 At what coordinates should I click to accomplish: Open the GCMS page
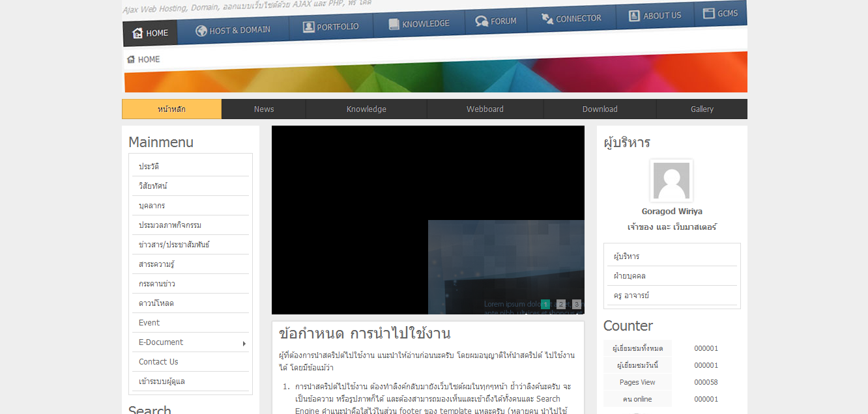point(721,13)
